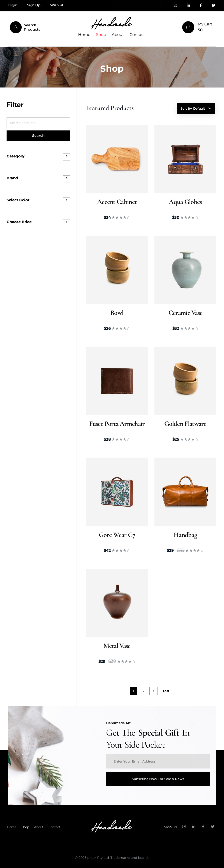Screen dimensions: 224x868
Task: Open the Ceramic Vase product thumbnail
Action: tap(185, 270)
